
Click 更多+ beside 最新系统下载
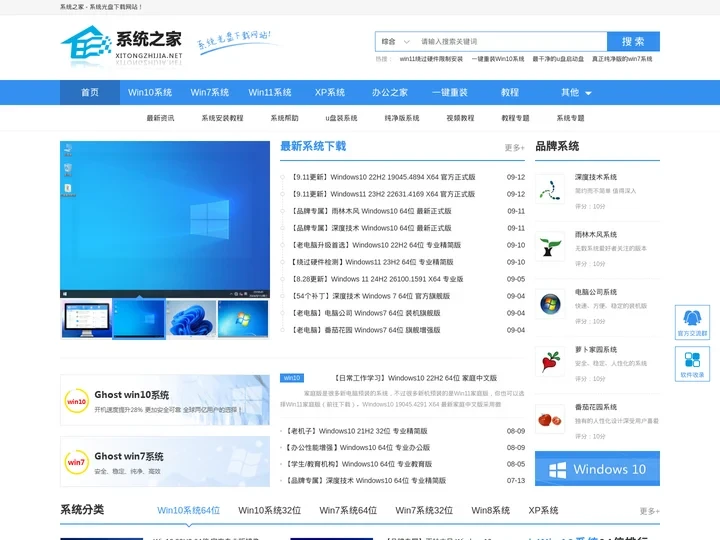tap(514, 147)
